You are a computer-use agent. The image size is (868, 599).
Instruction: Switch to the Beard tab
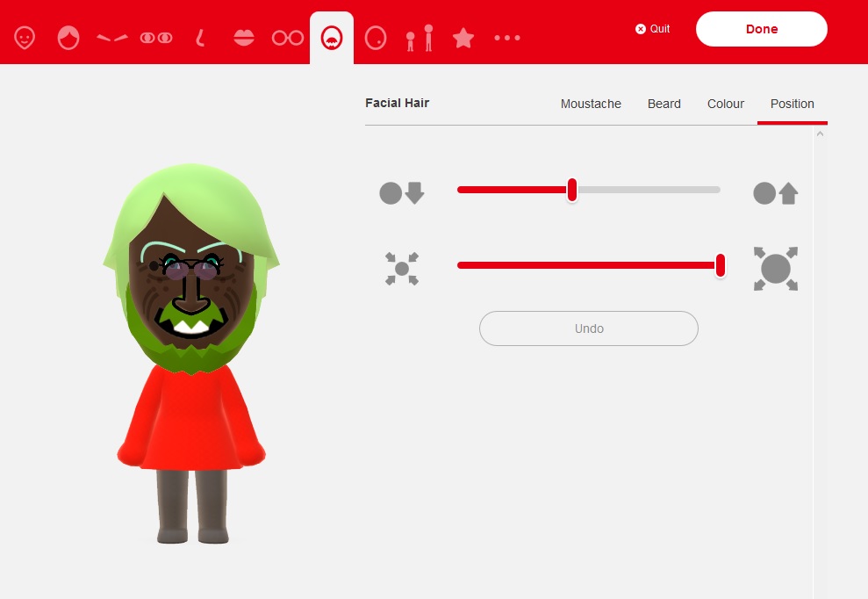(664, 104)
